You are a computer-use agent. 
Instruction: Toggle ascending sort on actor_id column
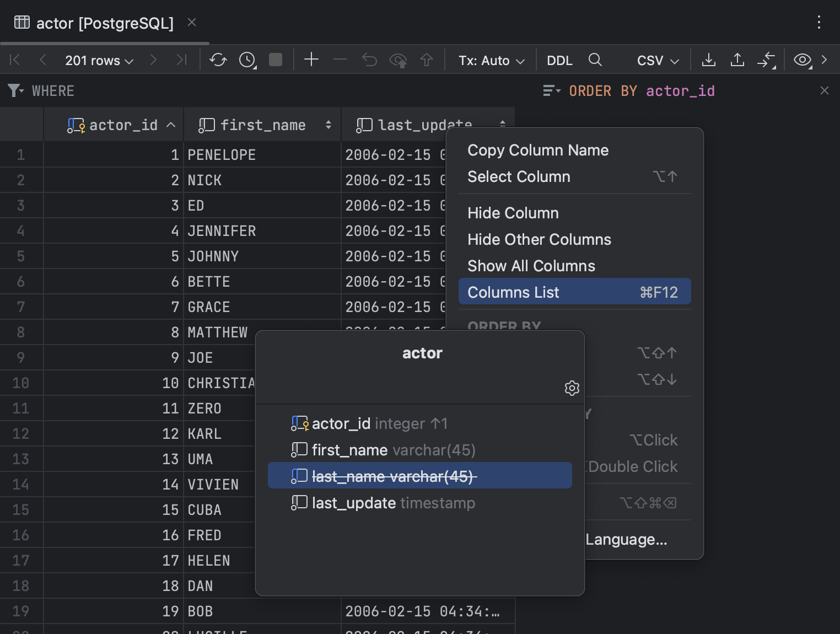[x=171, y=125]
